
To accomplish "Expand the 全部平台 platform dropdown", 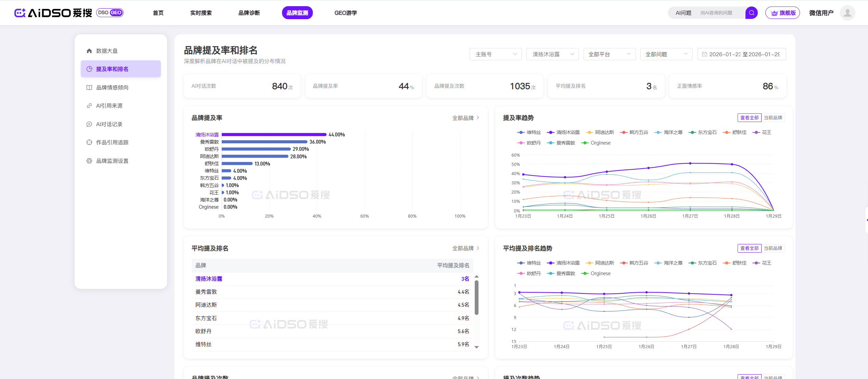I will pyautogui.click(x=609, y=54).
